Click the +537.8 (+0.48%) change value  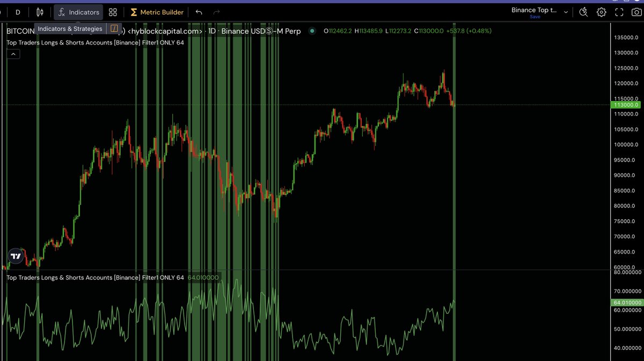(469, 31)
